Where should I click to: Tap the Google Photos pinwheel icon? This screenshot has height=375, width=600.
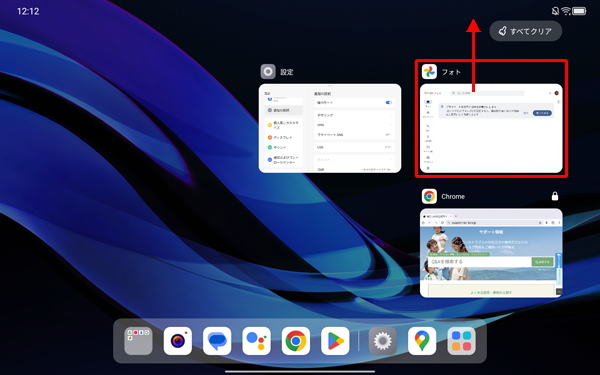point(429,72)
